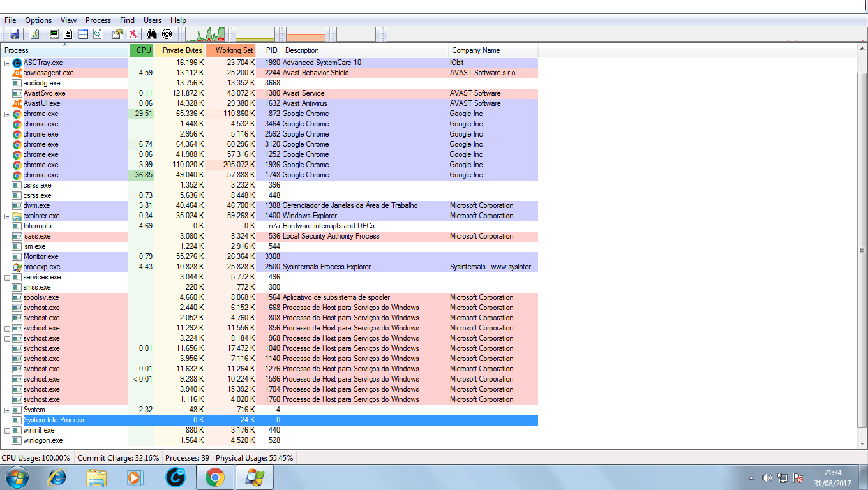Click the explorer.exe folder icon
This screenshot has width=868, height=490.
click(17, 216)
